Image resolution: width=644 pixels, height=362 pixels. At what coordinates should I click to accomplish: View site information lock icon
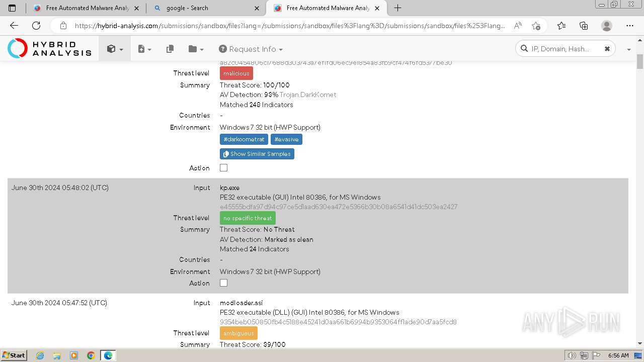click(x=63, y=26)
